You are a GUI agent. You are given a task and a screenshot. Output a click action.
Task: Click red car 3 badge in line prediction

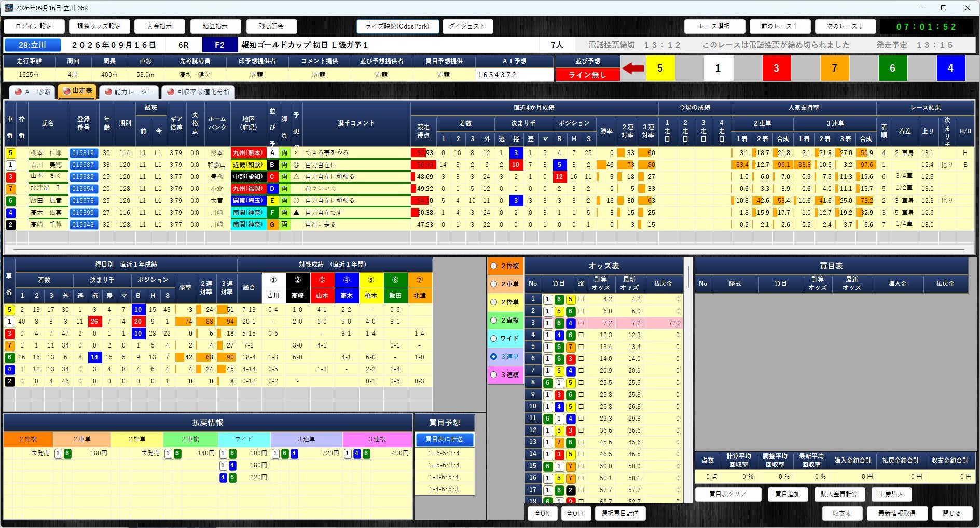coord(776,68)
